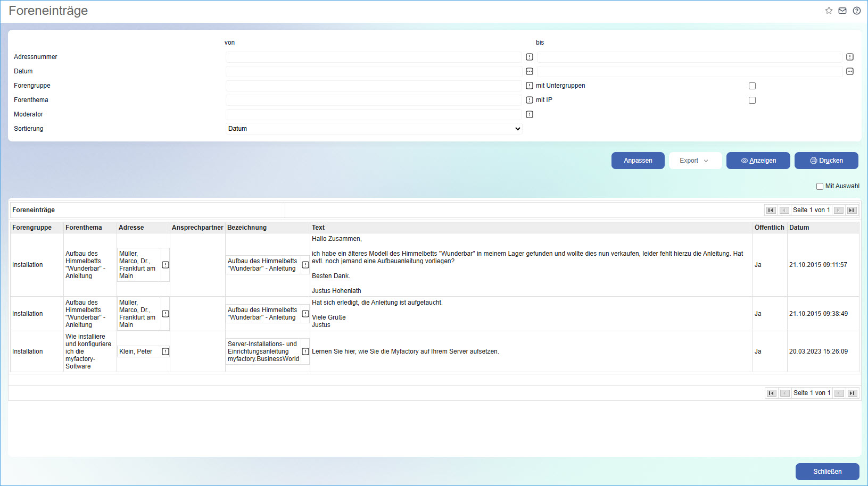Viewport: 868px width, 486px height.
Task: Close the form with Schließen
Action: tap(827, 472)
